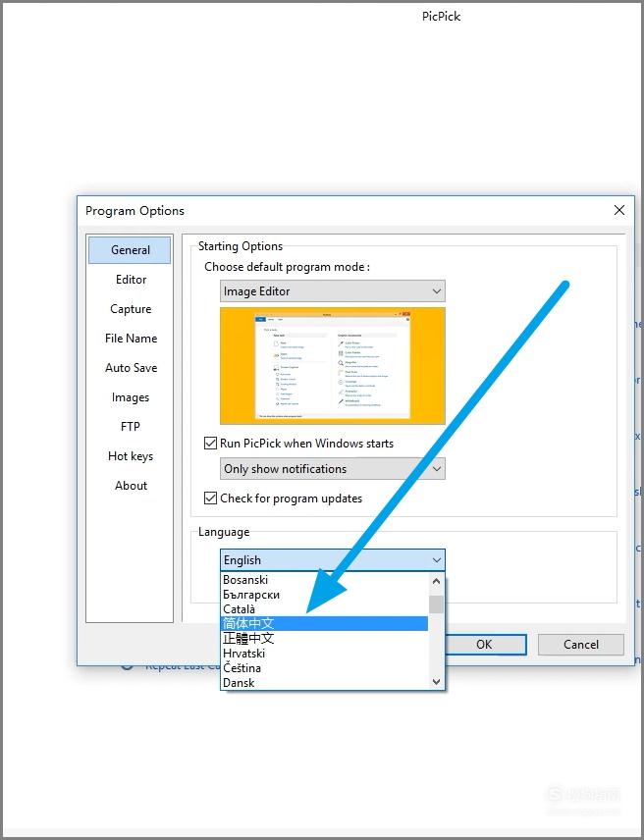The height and width of the screenshot is (840, 644).
Task: Select Català in the language list
Action: click(325, 609)
